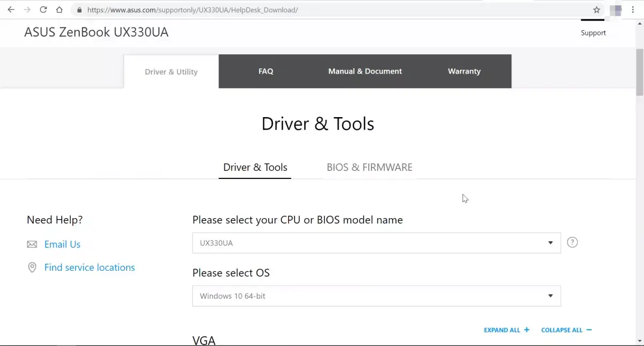Switch to BIOS & FIRMWARE sub-tab
The height and width of the screenshot is (346, 644).
[370, 167]
